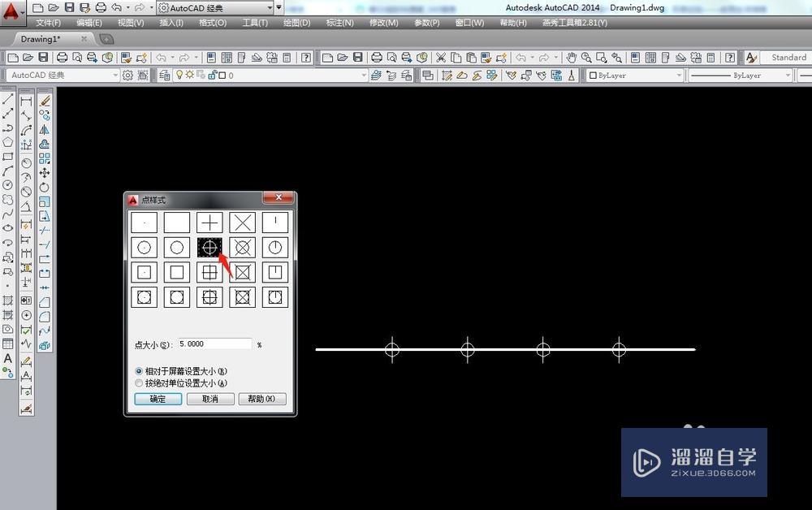The height and width of the screenshot is (510, 812).
Task: Click 确定 in point style dialog
Action: 158,399
